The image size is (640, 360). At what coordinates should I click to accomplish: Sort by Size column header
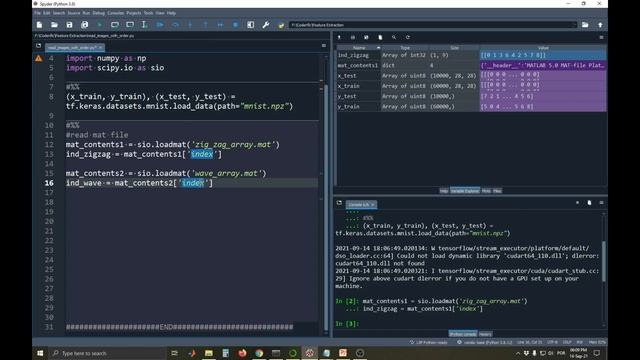tap(454, 48)
